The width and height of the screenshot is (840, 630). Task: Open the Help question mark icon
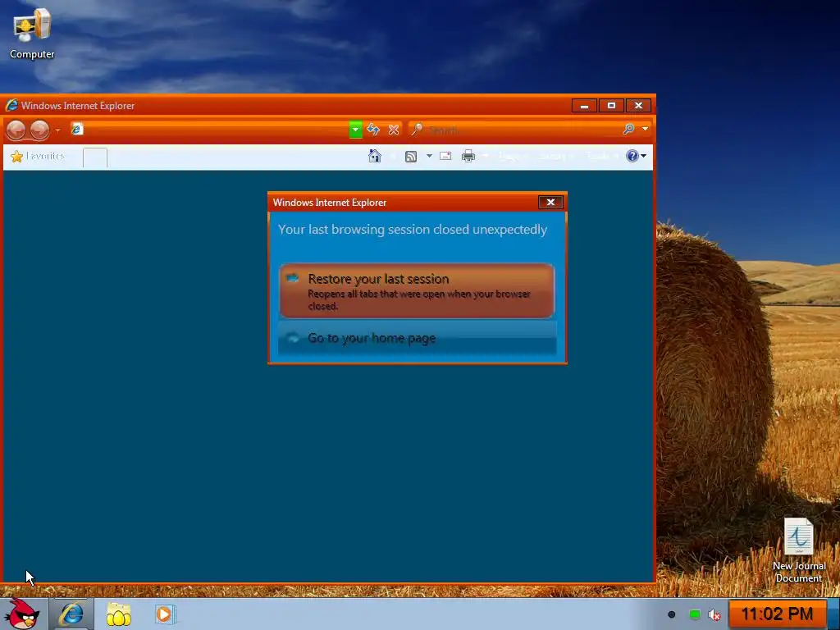(632, 156)
